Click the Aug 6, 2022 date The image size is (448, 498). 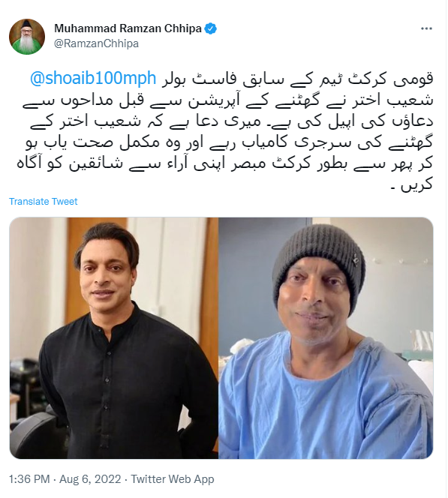[90, 479]
